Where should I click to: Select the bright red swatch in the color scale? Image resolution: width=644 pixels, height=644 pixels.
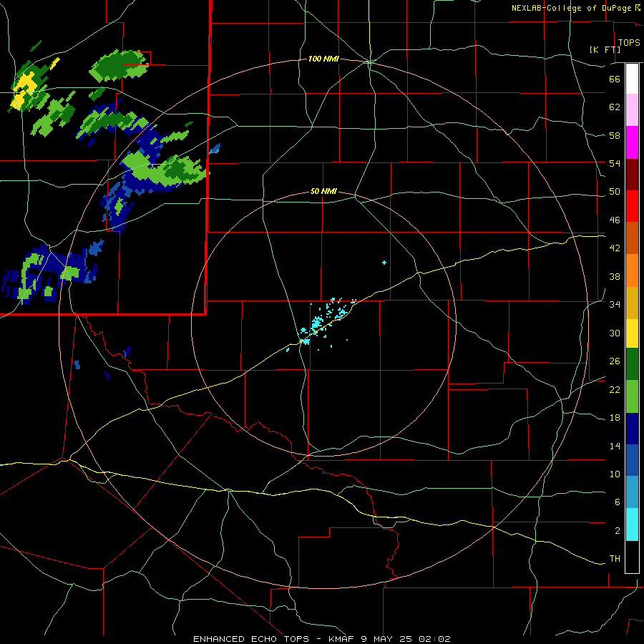pos(632,206)
